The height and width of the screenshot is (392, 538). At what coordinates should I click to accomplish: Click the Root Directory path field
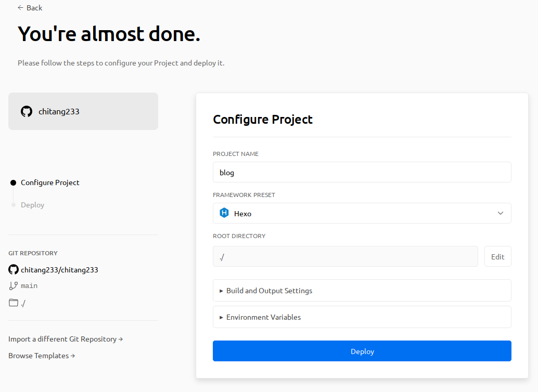(x=345, y=257)
